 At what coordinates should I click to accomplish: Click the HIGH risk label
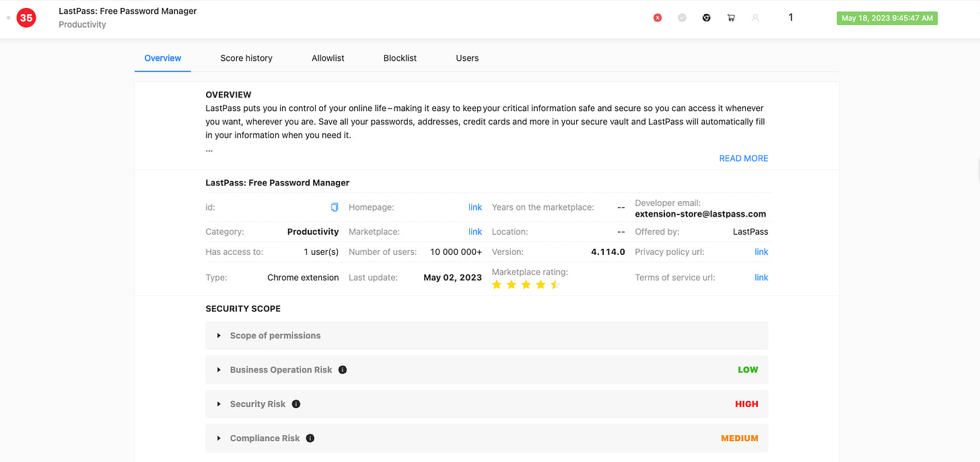(746, 404)
